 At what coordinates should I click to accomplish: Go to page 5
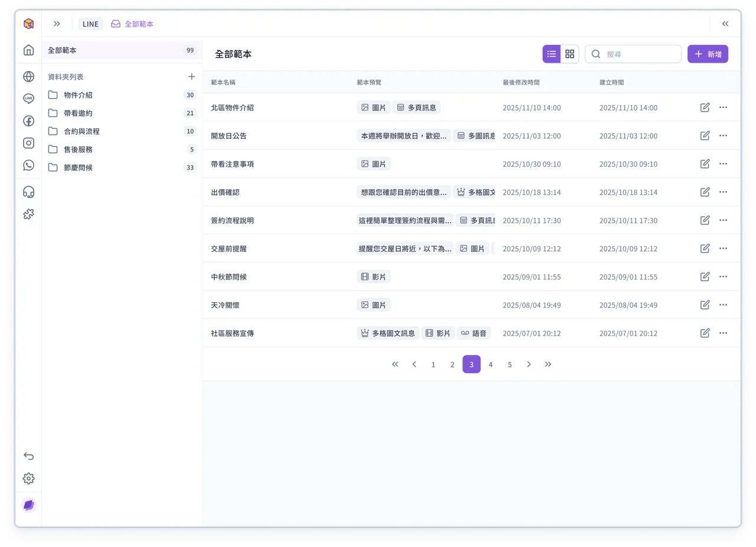(510, 364)
